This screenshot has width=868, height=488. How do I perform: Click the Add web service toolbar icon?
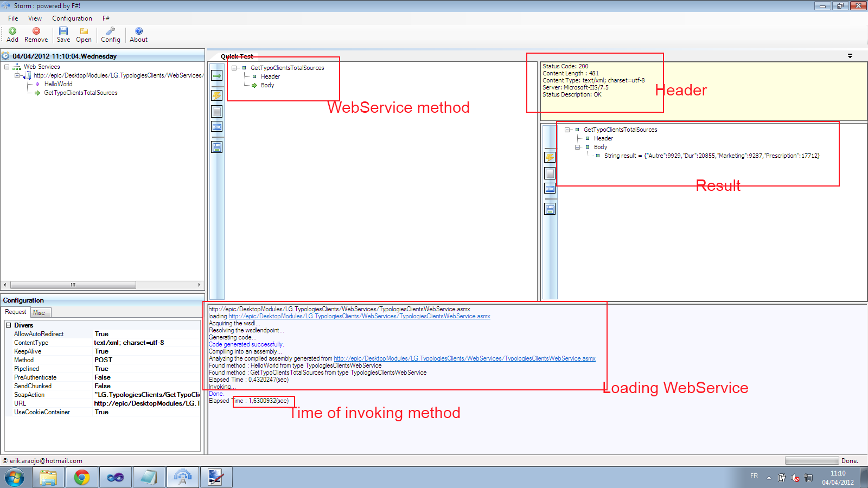pyautogui.click(x=12, y=31)
